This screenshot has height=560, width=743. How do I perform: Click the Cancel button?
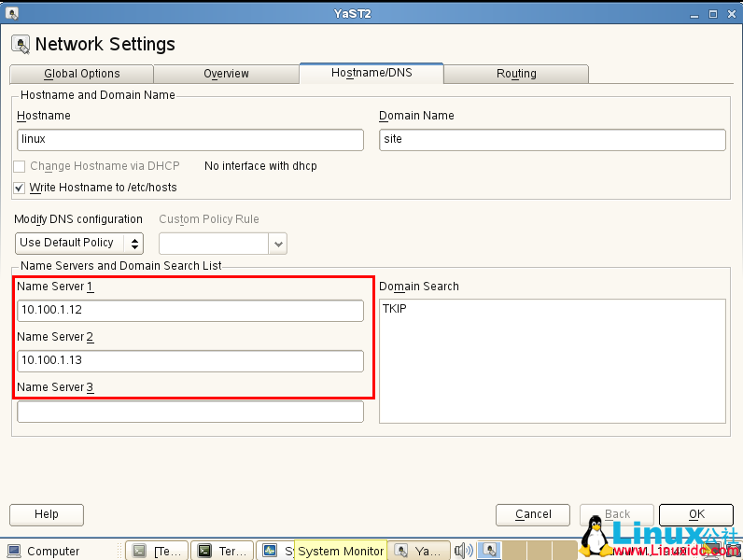(x=533, y=514)
